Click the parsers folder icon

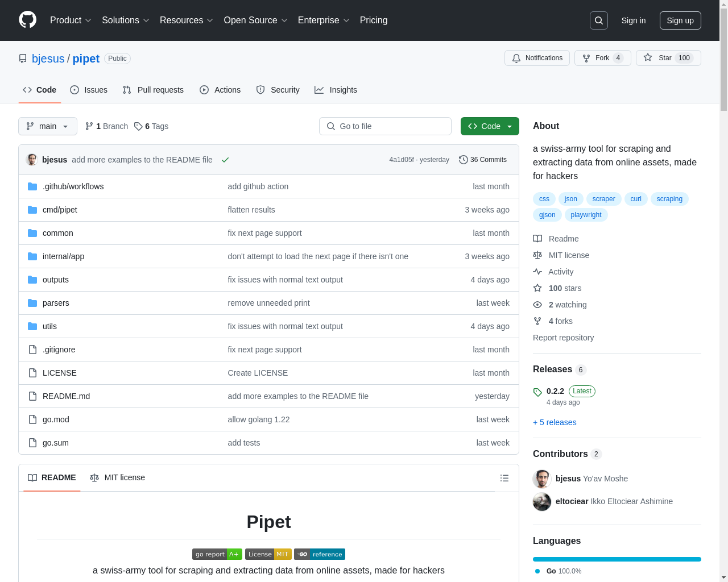coord(32,303)
